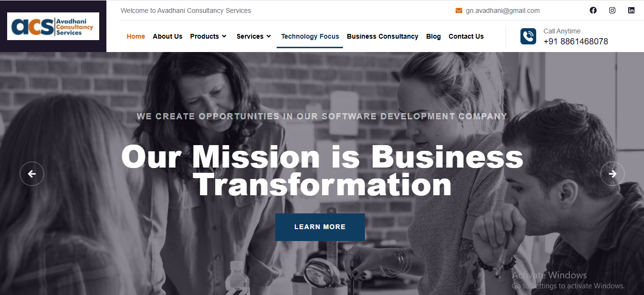Viewport: 644px width, 295px height.
Task: Open the Products menu
Action: [x=205, y=36]
